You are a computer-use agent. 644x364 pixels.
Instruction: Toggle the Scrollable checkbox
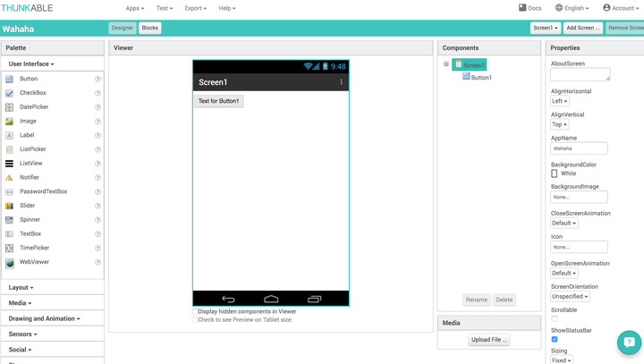[x=554, y=318]
